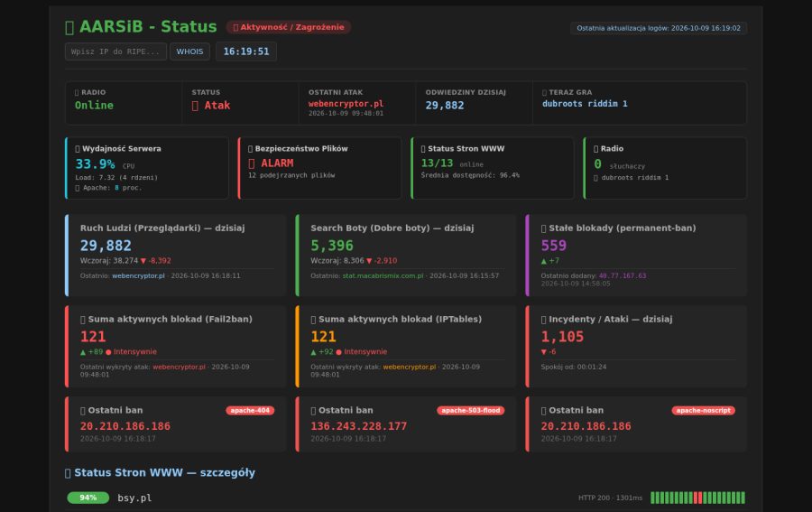Open webencryptor.pl under OSTATNI ATAK
812x512 pixels.
tap(346, 104)
